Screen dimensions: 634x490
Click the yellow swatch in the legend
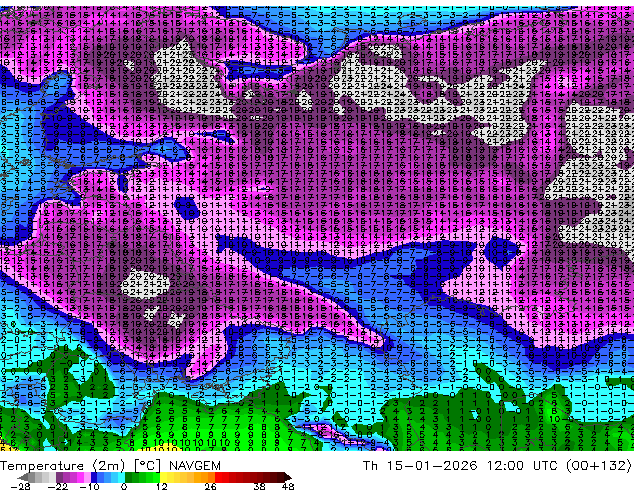coord(163,477)
